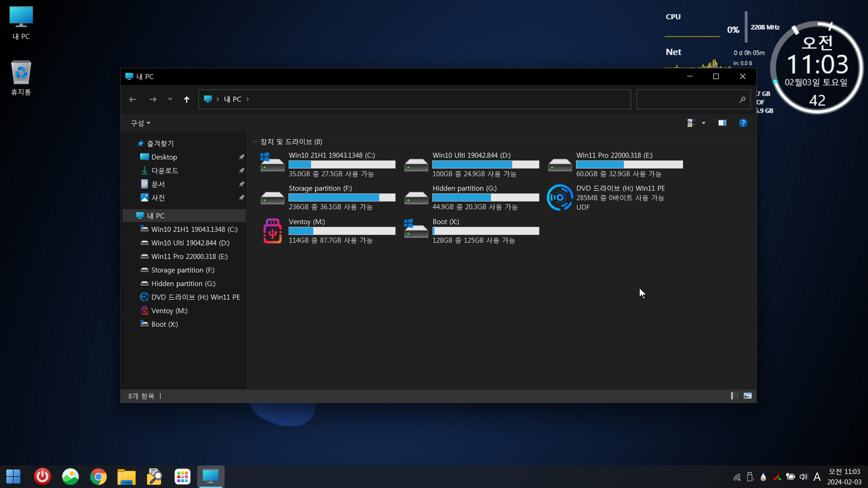Open the Windows Start button
Image resolution: width=868 pixels, height=488 pixels.
(14, 477)
